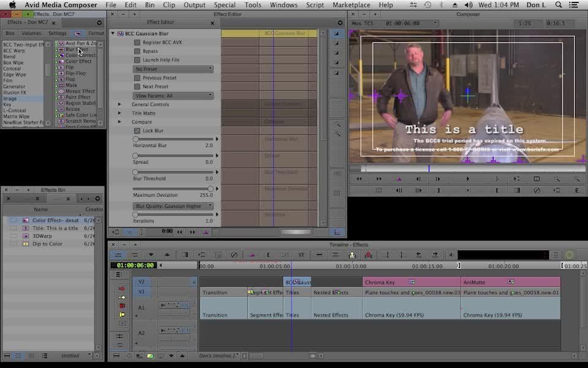This screenshot has width=588, height=368.
Task: Click Remove Effect icon in Composer controls
Action: [537, 190]
